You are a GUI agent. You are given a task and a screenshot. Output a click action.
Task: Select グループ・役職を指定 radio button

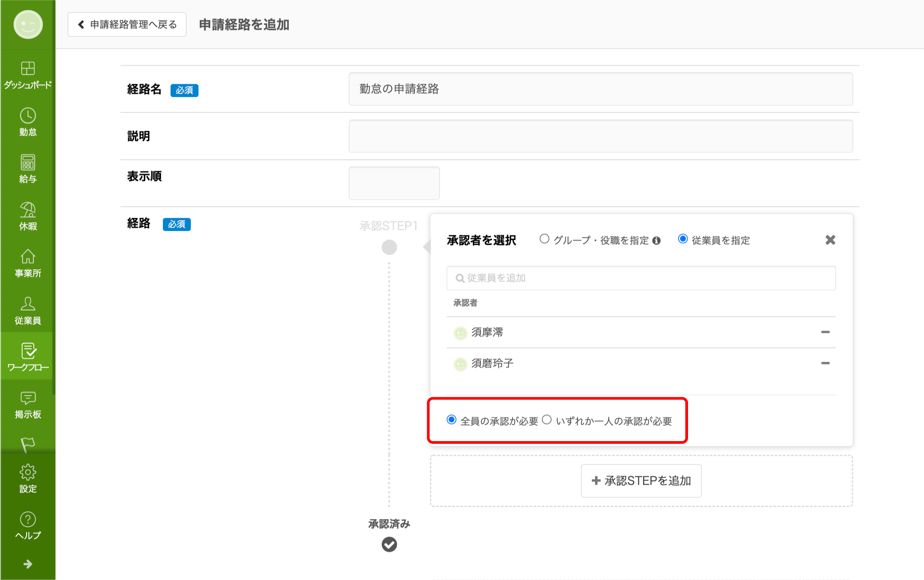pos(544,239)
